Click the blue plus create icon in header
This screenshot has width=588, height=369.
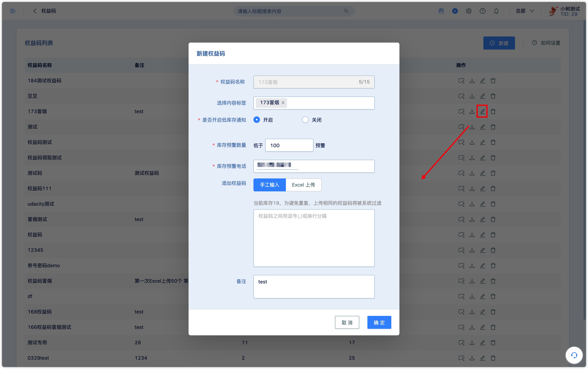click(455, 11)
